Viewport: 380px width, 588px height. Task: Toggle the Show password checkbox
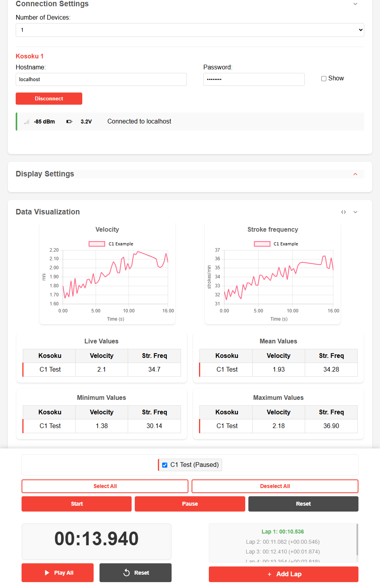[x=324, y=78]
